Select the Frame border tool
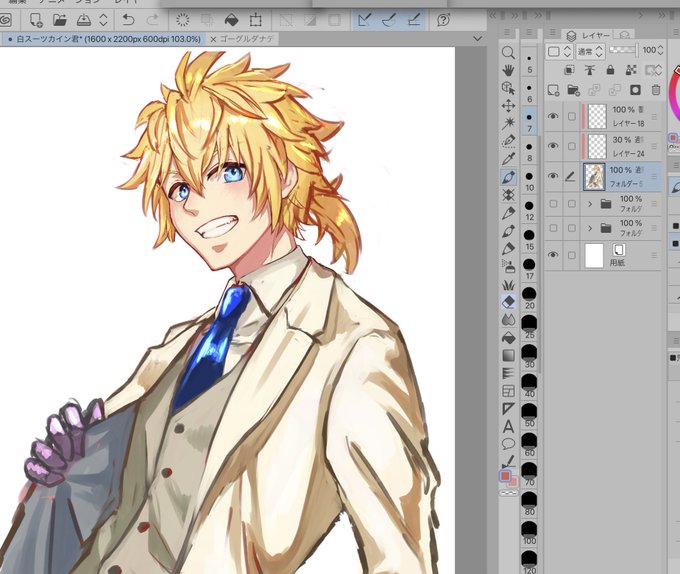The width and height of the screenshot is (680, 574). (508, 391)
